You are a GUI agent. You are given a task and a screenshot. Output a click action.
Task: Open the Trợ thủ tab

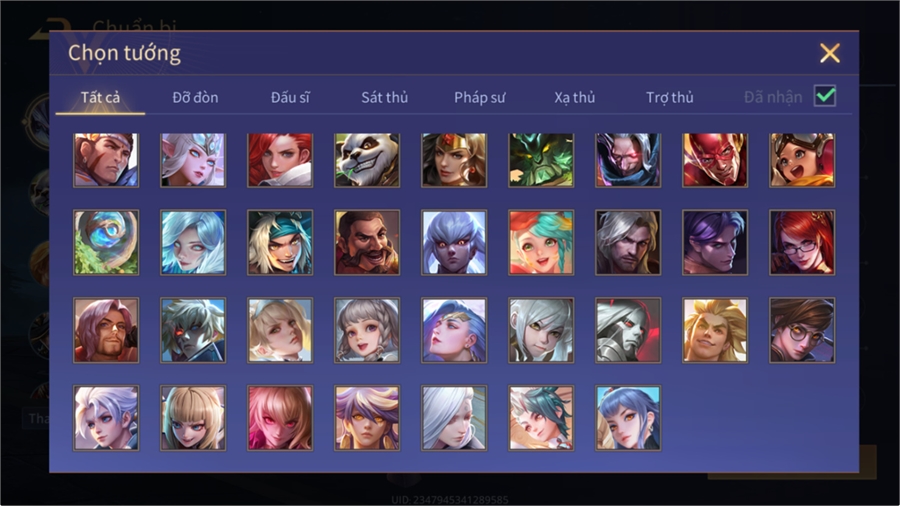coord(670,98)
